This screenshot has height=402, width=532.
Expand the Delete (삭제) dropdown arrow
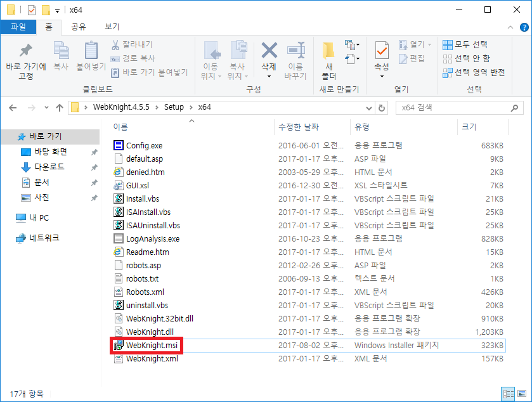pyautogui.click(x=269, y=77)
